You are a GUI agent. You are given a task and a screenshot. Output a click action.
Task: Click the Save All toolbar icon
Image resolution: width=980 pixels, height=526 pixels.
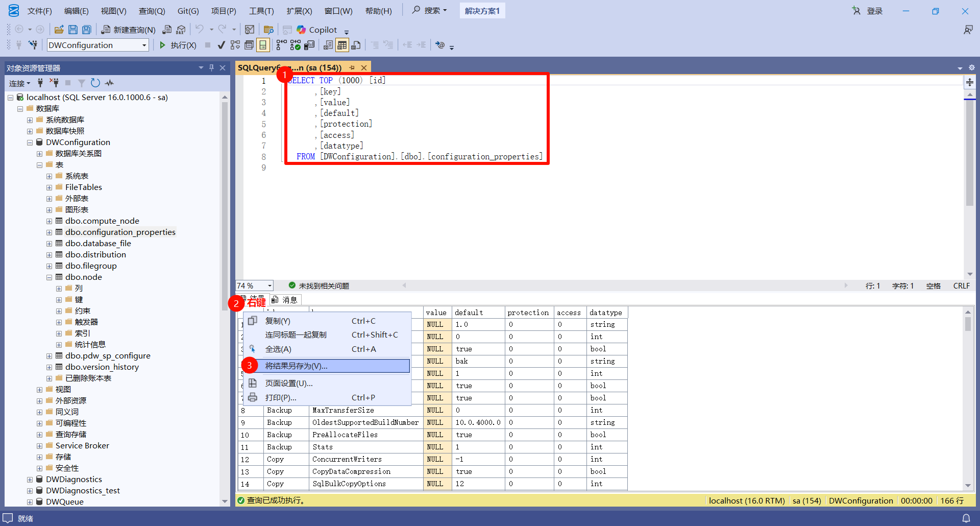tap(87, 30)
